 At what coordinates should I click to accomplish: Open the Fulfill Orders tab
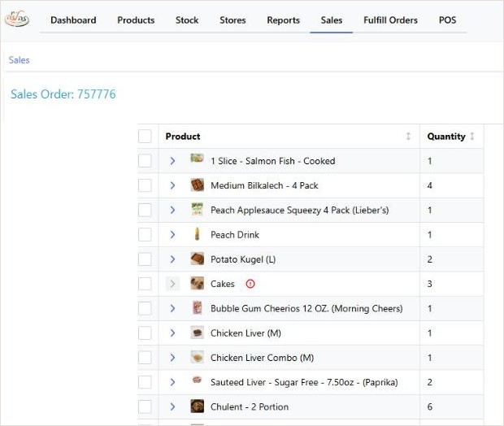point(390,20)
